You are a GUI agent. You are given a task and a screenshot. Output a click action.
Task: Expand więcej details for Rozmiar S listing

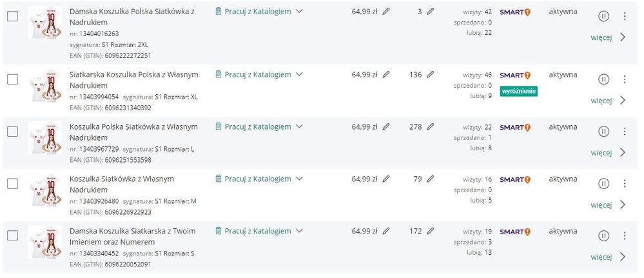tap(608, 257)
